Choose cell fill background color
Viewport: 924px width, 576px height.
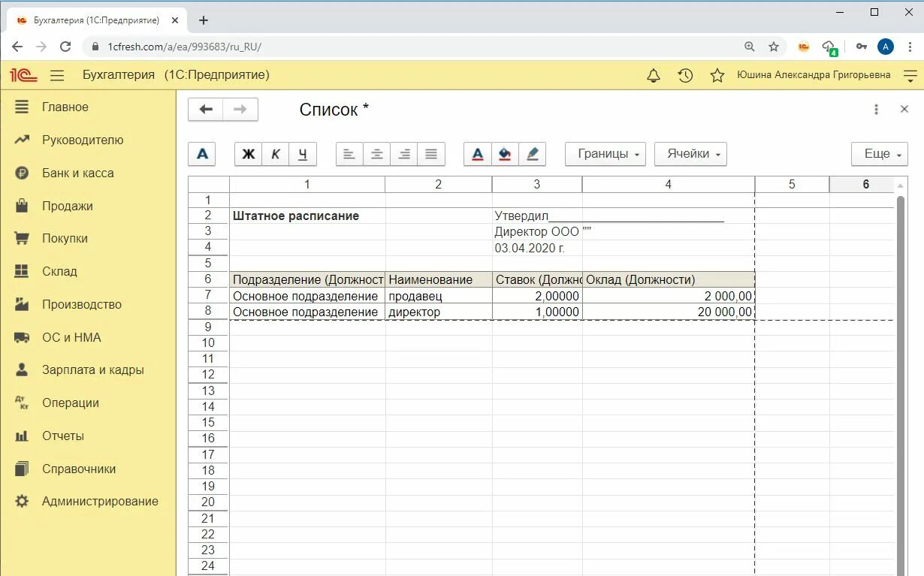pos(505,154)
